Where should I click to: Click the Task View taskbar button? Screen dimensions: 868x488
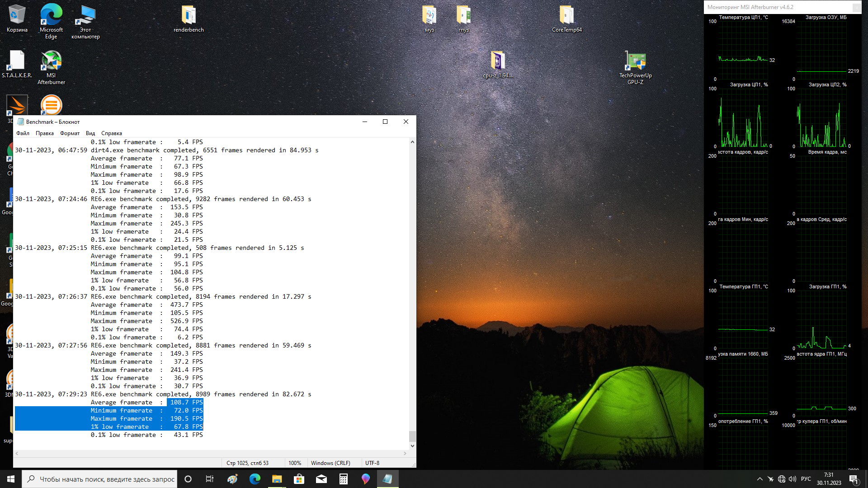click(210, 479)
